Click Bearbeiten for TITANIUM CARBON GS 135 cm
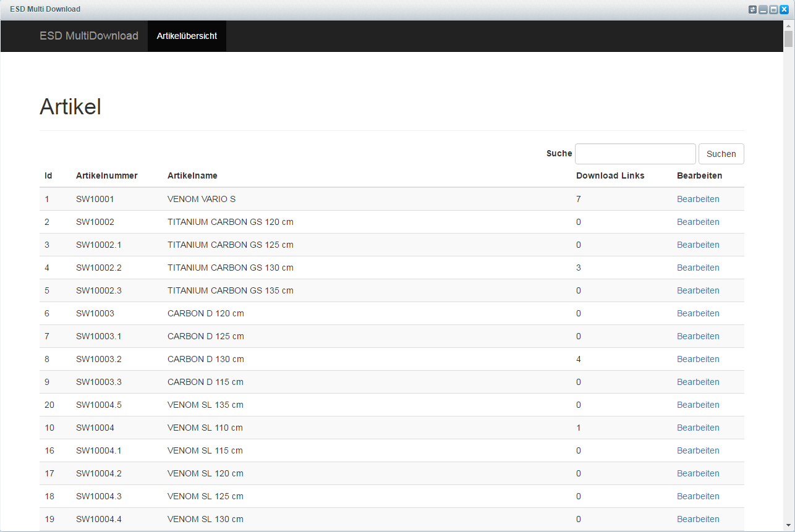 [698, 290]
